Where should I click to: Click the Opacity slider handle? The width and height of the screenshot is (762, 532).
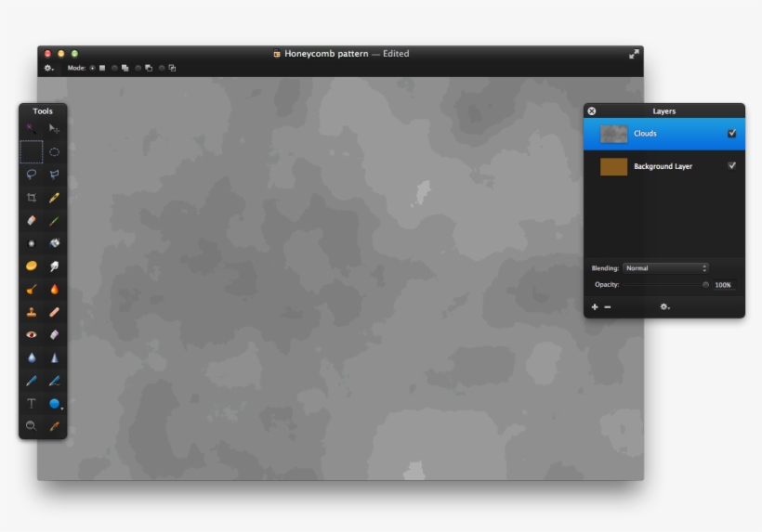point(706,285)
